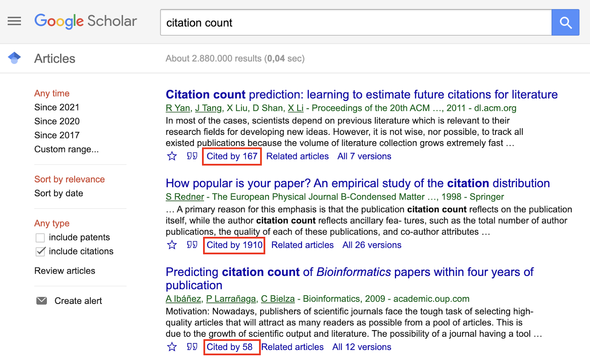The height and width of the screenshot is (364, 590).
Task: Open All 26 versions
Action: point(372,245)
